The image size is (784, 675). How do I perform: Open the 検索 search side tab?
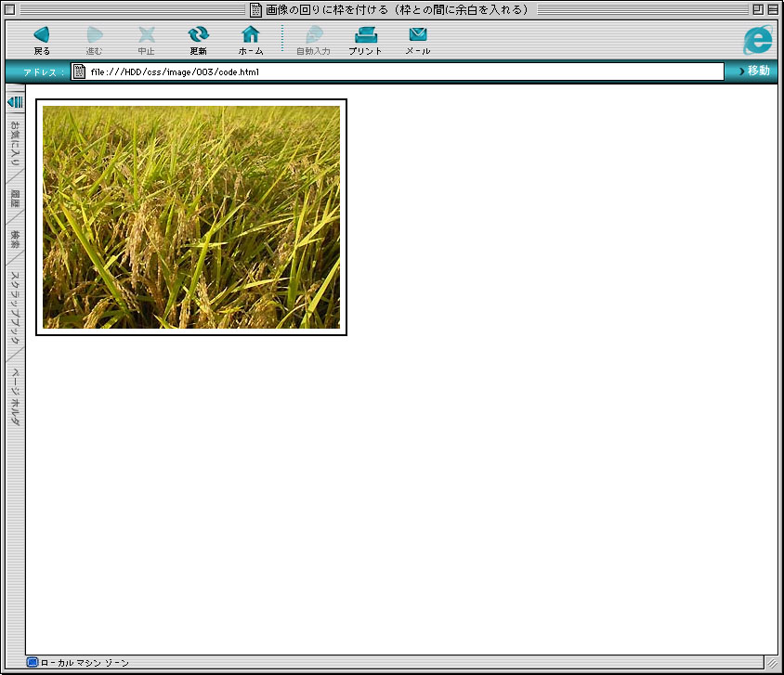tap(16, 240)
